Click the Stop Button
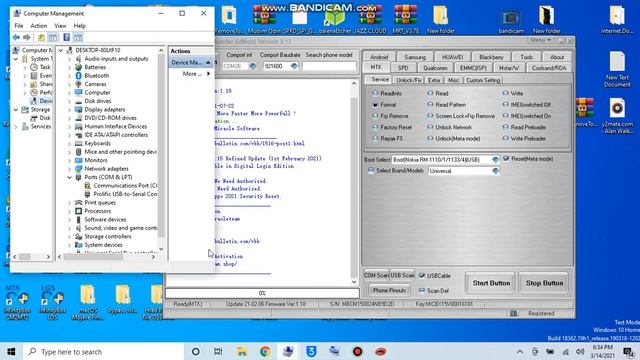This screenshot has width=640, height=360. coord(544,283)
